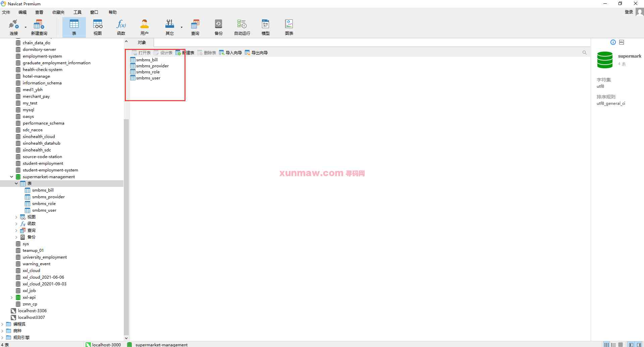644x347 pixels.
Task: Click the 删除表 delete table button
Action: click(207, 53)
